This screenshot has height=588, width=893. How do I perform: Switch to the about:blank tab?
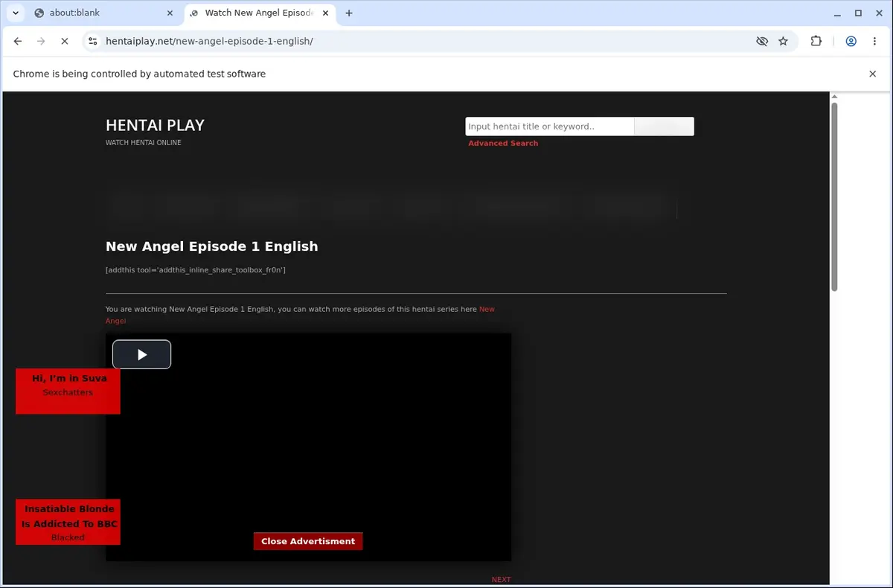[103, 13]
